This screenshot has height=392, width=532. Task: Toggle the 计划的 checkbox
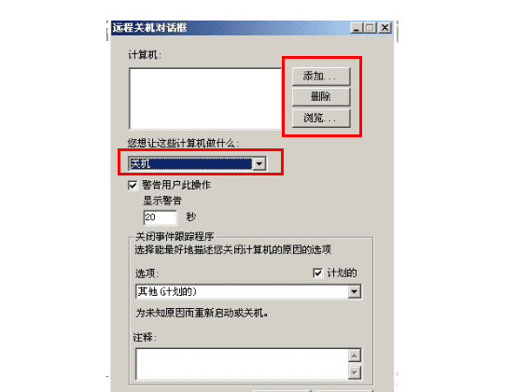[317, 273]
